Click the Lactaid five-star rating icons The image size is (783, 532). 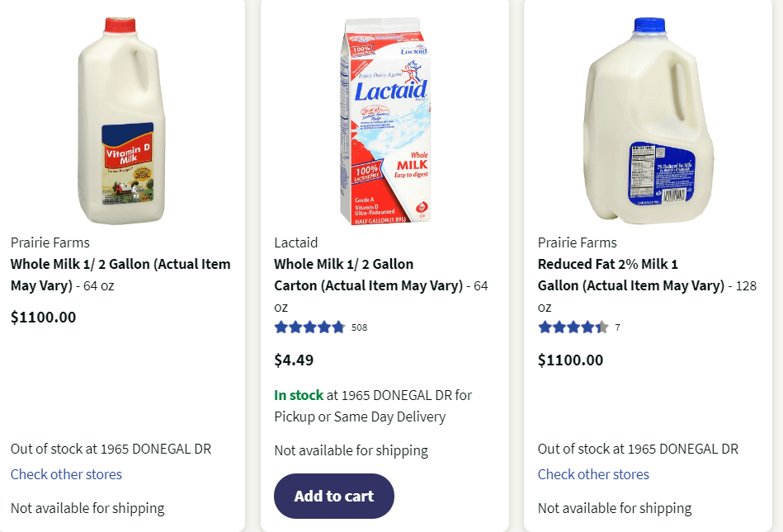[309, 327]
